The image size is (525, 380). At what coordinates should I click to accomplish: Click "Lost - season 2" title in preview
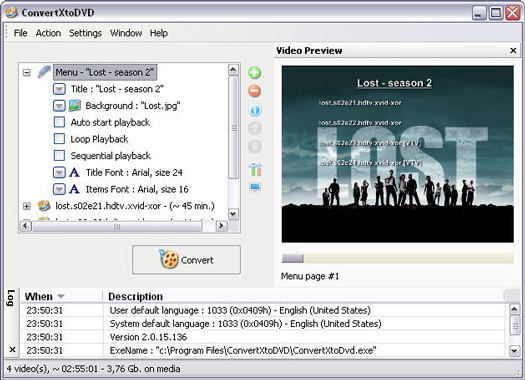[x=394, y=83]
